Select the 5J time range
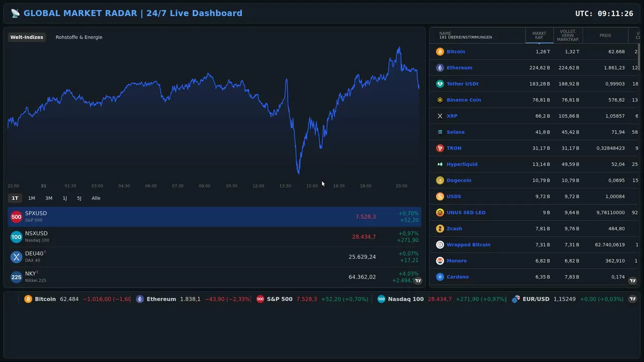The image size is (644, 362). (79, 198)
